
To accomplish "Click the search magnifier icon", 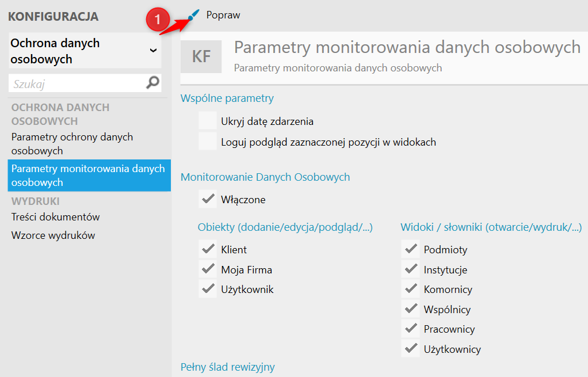I will 152,83.
